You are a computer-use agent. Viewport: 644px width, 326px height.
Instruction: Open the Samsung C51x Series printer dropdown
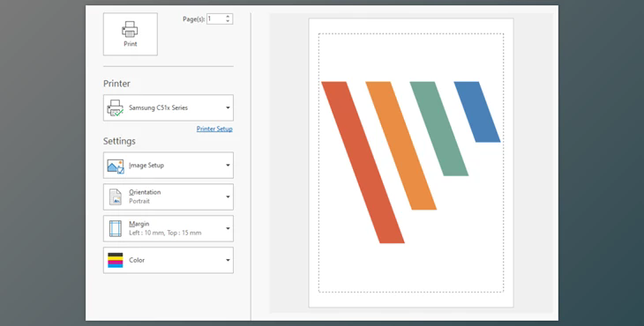168,107
